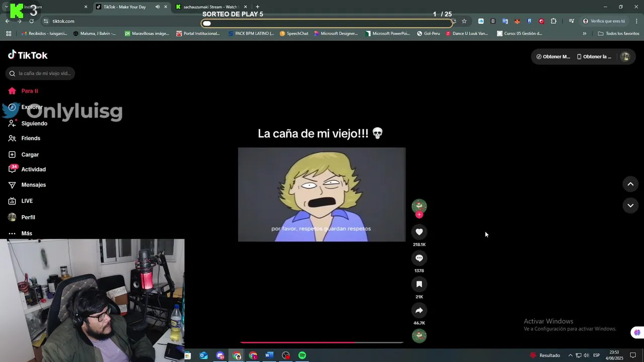Open the Google Translate extension
The image size is (644, 362).
pos(505,21)
